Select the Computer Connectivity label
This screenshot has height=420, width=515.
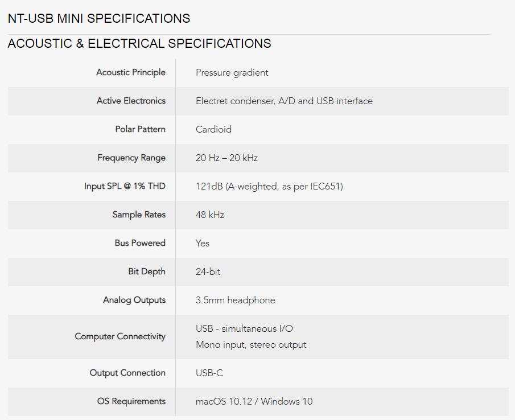(120, 336)
